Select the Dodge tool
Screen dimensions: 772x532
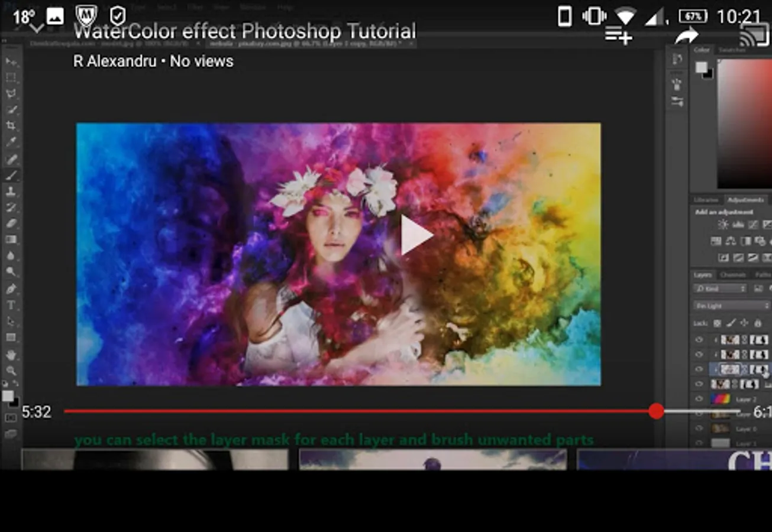click(11, 272)
